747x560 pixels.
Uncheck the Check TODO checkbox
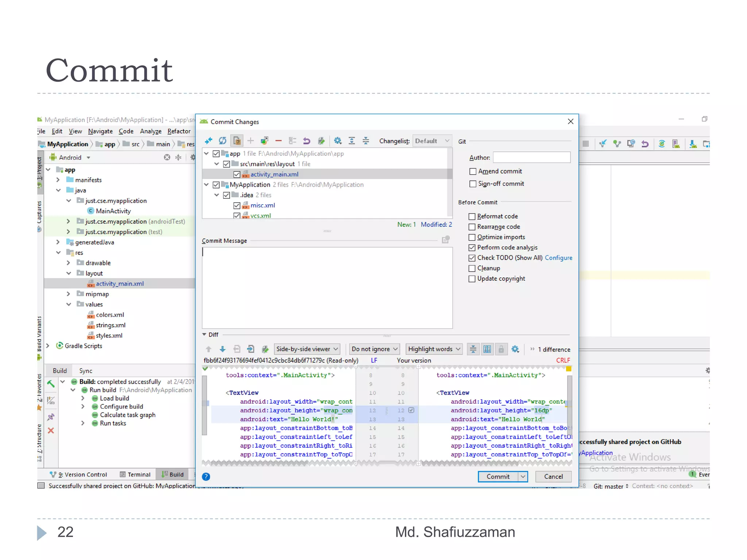point(472,258)
